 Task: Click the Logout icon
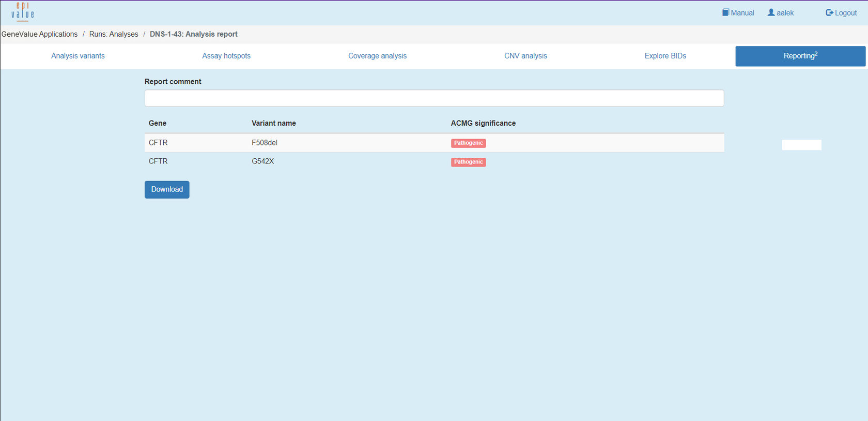(x=829, y=12)
